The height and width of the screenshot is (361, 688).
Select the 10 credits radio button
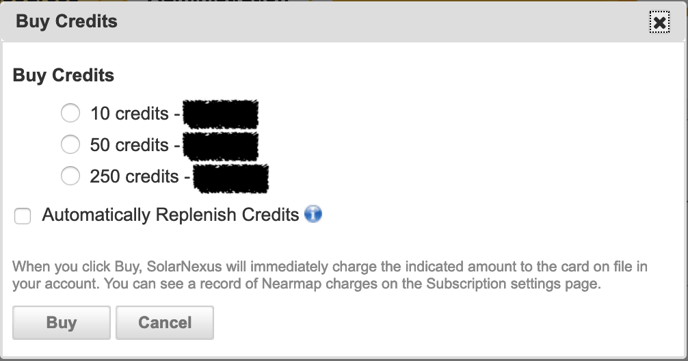[x=70, y=113]
